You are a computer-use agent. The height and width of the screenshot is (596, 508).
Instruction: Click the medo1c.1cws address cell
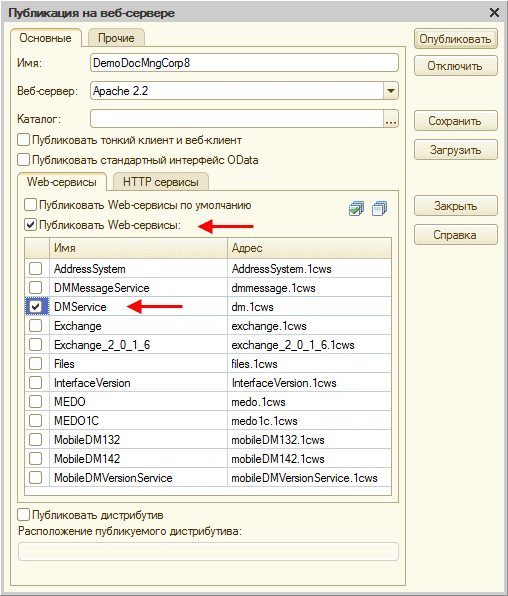click(x=309, y=421)
